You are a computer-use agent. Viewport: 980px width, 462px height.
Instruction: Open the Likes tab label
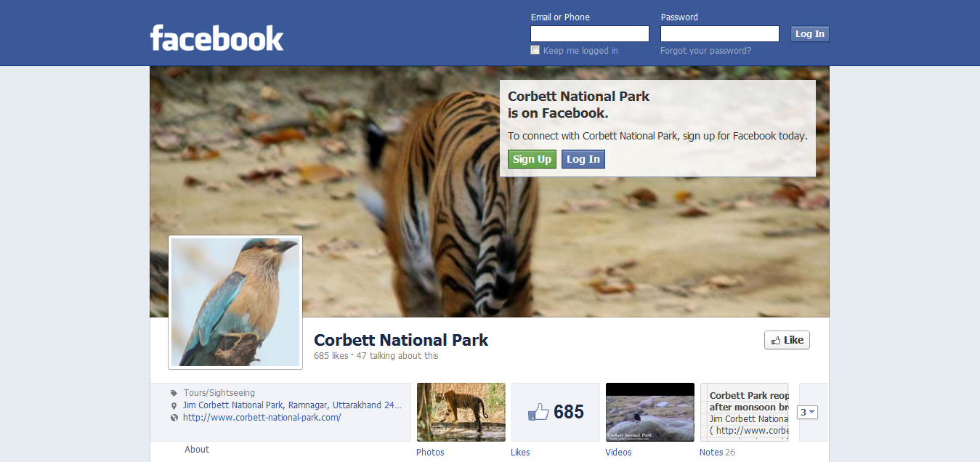(520, 452)
